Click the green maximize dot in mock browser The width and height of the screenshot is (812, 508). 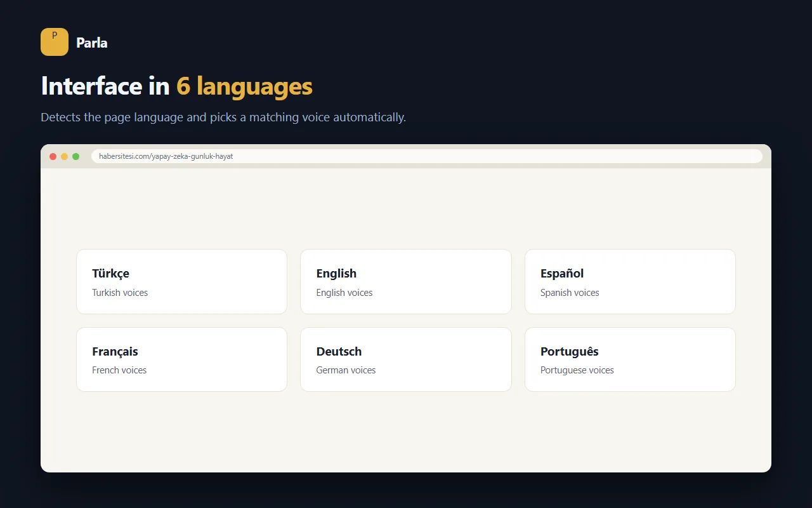(76, 156)
